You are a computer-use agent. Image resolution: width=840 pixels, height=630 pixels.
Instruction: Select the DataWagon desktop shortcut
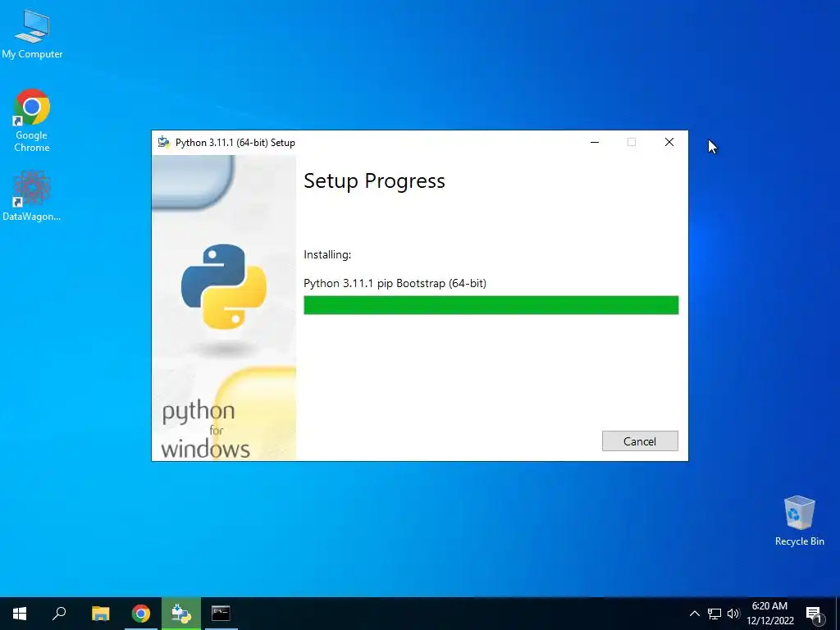pos(32,196)
